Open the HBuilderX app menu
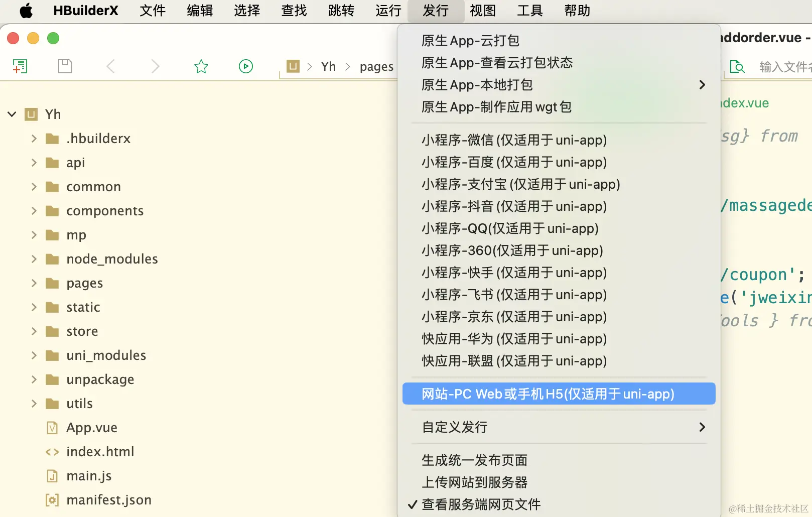 tap(86, 11)
